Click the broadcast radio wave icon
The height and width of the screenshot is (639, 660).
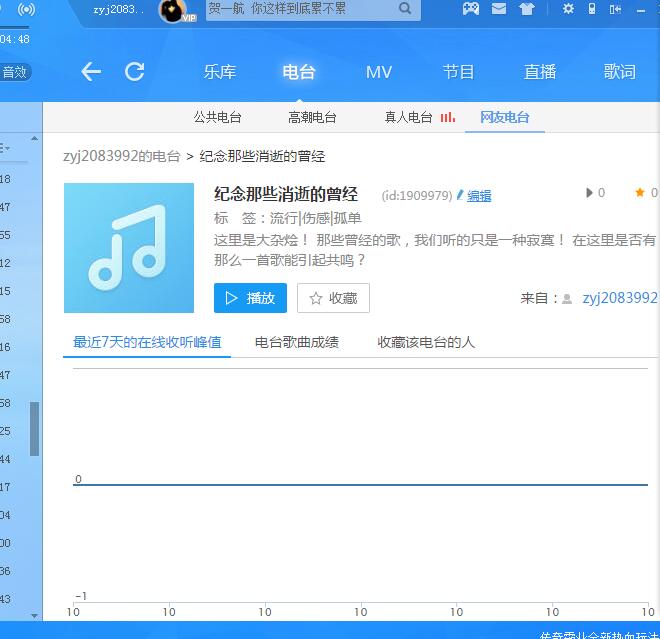pos(27,9)
